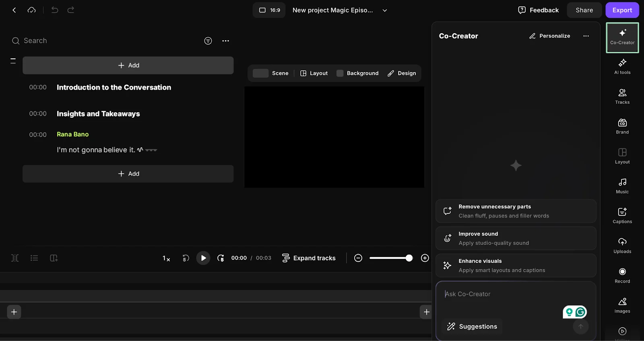
Task: Click the Grammarly extension icon
Action: pyautogui.click(x=580, y=312)
